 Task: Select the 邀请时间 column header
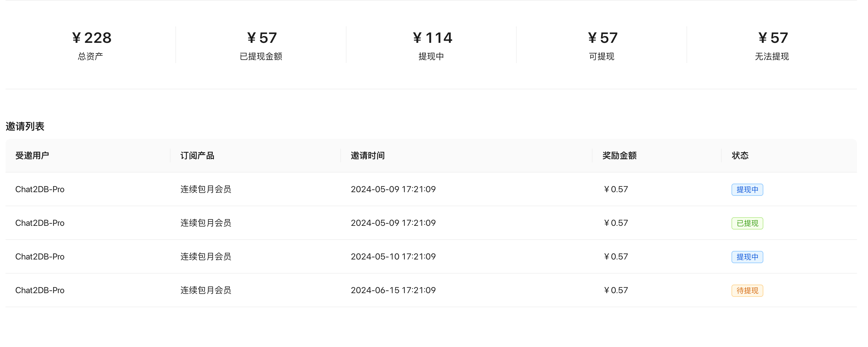coord(368,156)
